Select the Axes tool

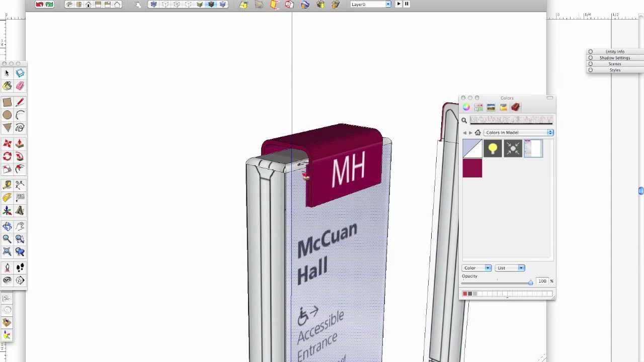tap(7, 211)
